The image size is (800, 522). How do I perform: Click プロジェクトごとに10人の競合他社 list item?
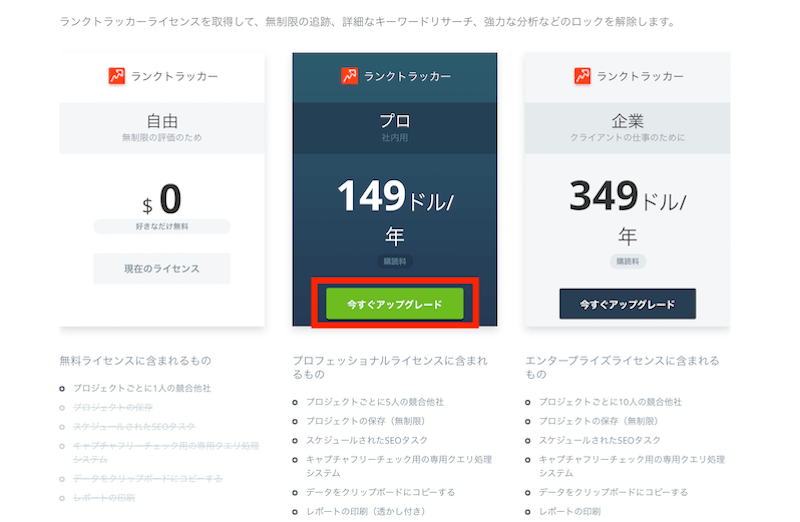click(610, 402)
